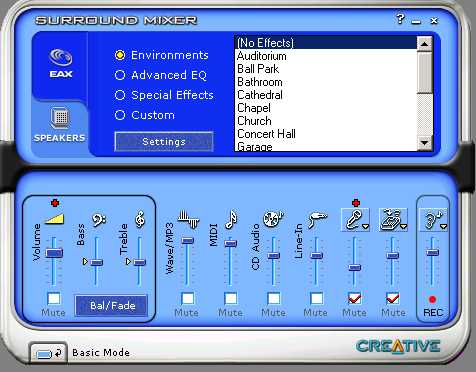Unmute the microphone channel checkbox

coord(354,298)
